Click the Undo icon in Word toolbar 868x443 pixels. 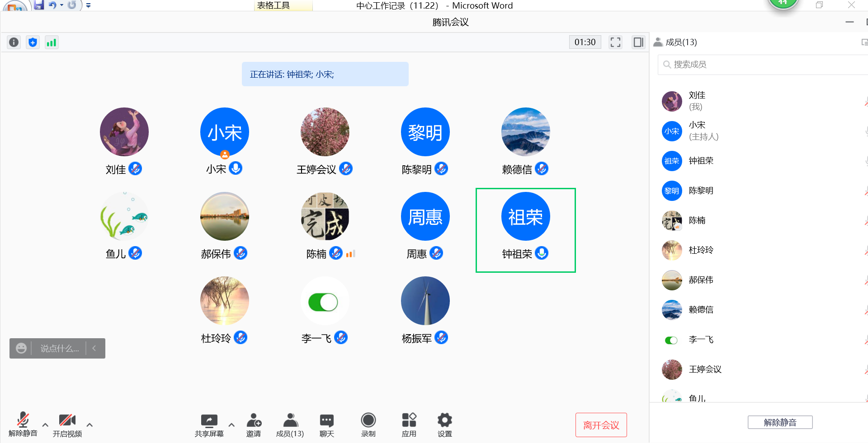click(x=52, y=5)
